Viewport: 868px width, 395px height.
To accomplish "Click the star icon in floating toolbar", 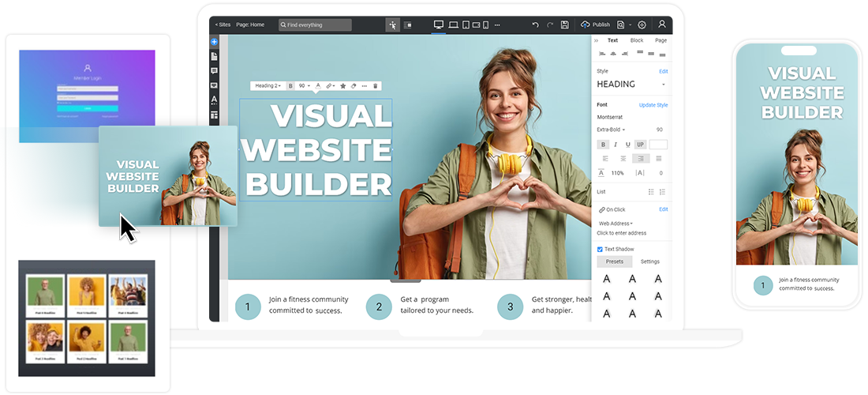I will coord(342,85).
